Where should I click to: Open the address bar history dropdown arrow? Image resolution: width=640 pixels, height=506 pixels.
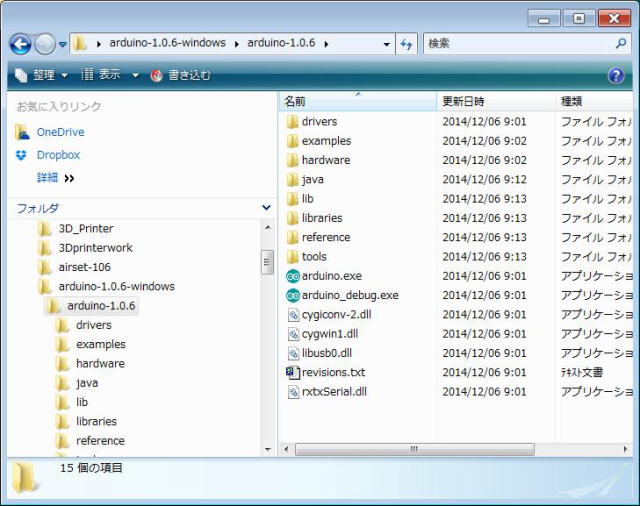point(386,44)
